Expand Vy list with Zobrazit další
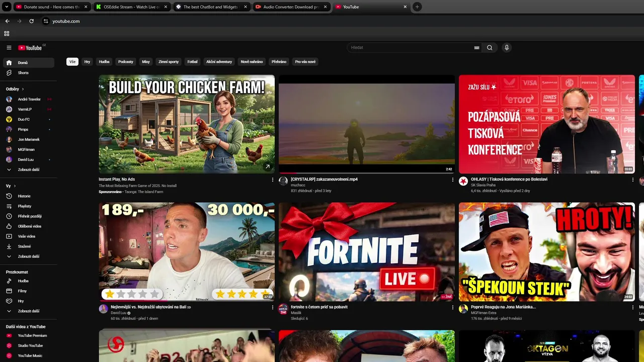 tap(29, 256)
